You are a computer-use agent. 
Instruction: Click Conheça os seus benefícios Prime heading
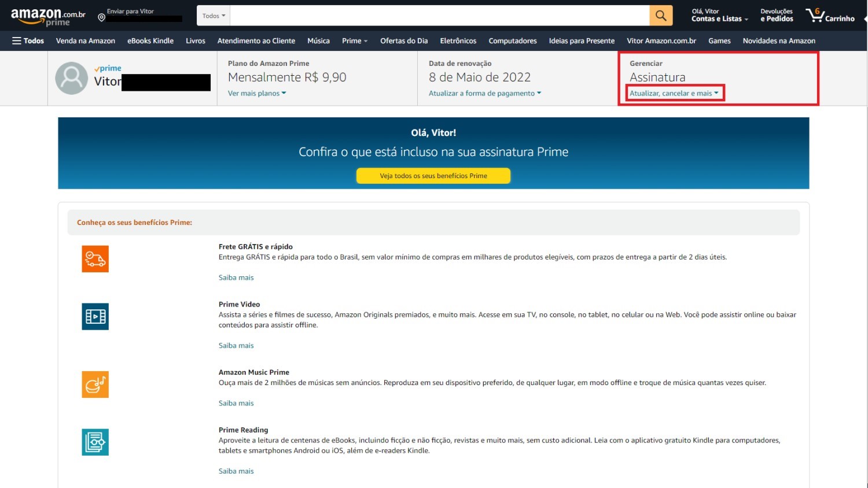pyautogui.click(x=134, y=223)
